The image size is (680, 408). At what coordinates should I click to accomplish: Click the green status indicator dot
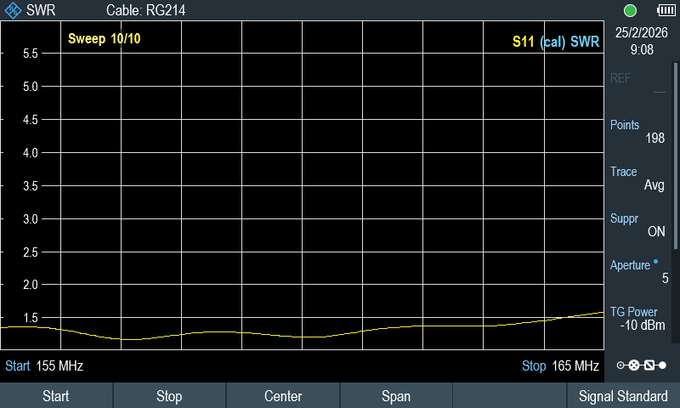click(x=630, y=10)
